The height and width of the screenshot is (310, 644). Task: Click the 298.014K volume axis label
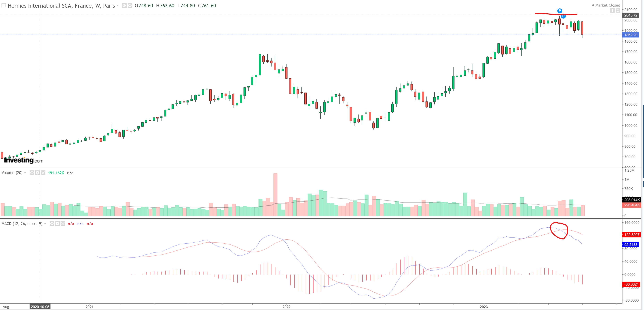click(x=631, y=200)
